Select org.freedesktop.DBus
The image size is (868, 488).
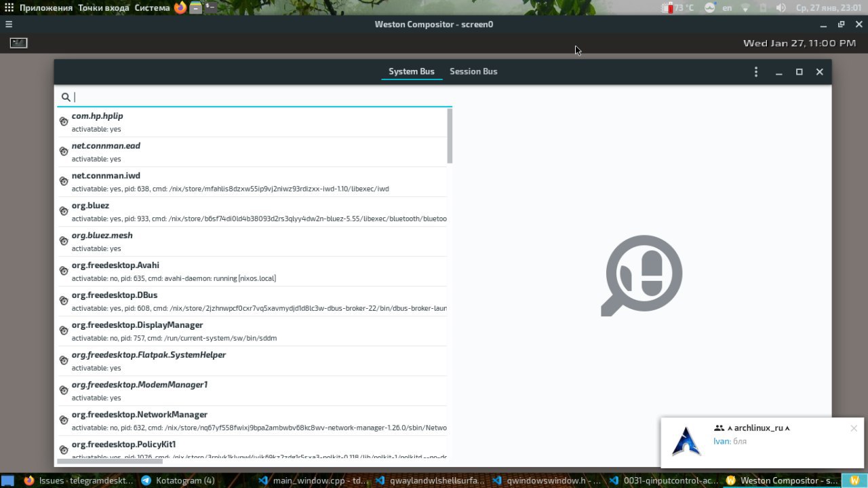point(251,301)
